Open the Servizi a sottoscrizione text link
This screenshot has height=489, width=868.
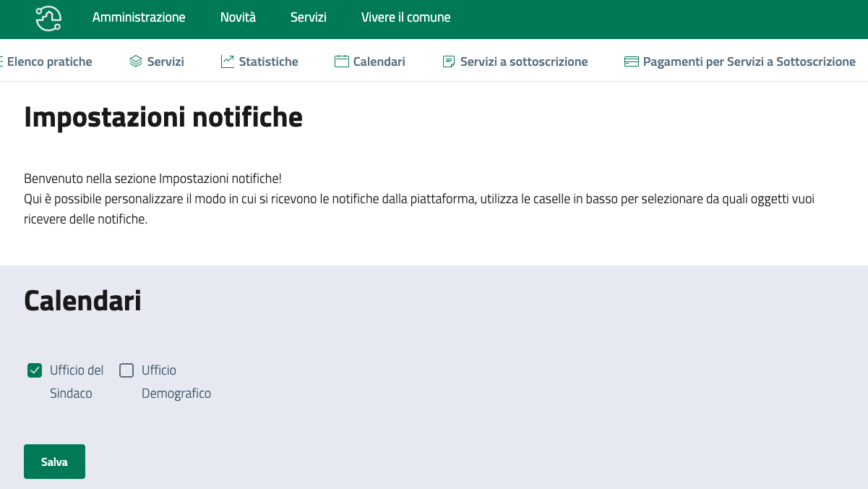[x=524, y=61]
